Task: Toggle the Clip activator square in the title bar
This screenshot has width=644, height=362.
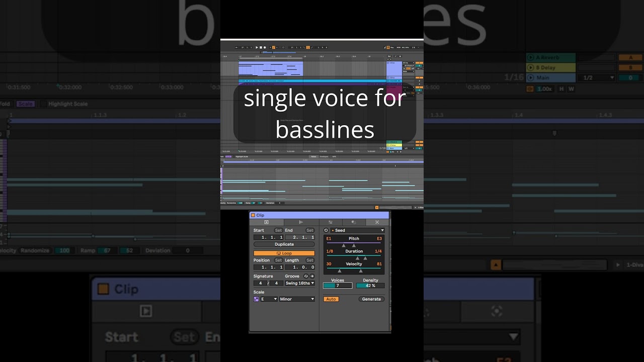Action: pyautogui.click(x=253, y=215)
